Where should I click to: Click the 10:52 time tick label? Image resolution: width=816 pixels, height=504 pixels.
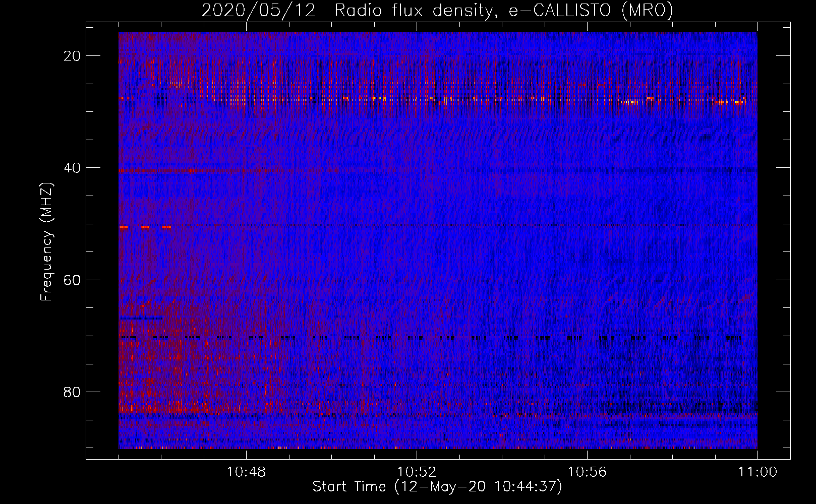click(x=417, y=472)
